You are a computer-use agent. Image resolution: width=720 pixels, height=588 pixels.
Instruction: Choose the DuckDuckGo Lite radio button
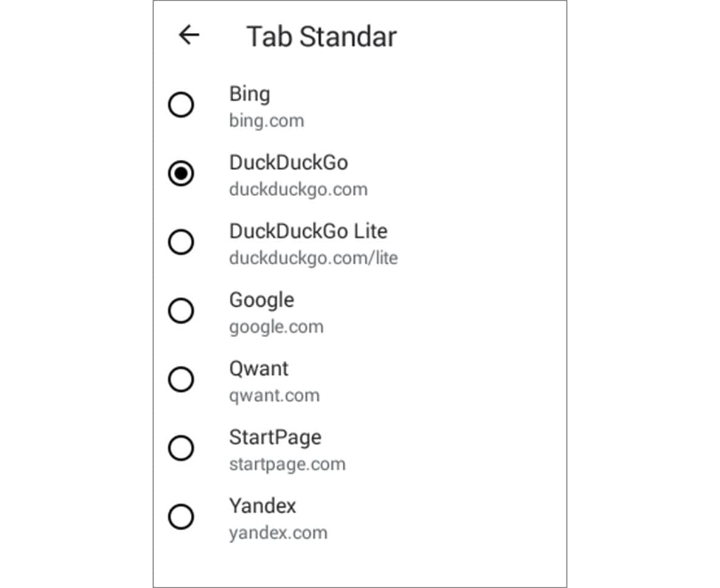(181, 242)
